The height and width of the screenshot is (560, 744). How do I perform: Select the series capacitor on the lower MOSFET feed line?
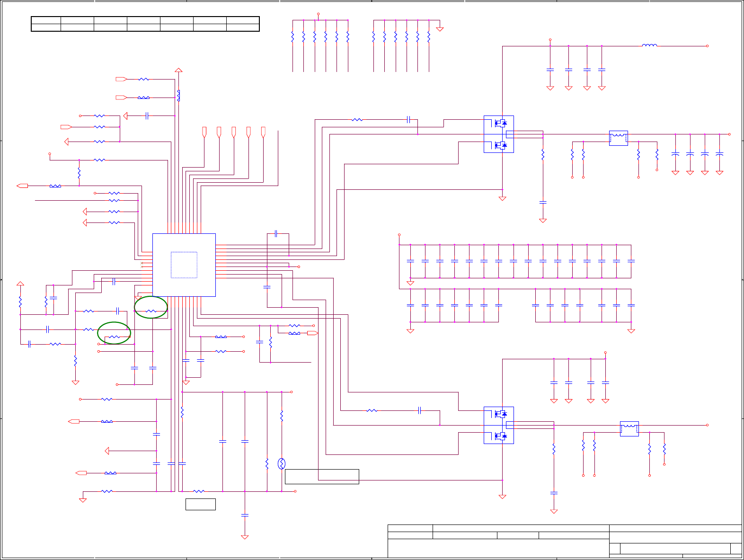coord(420,410)
